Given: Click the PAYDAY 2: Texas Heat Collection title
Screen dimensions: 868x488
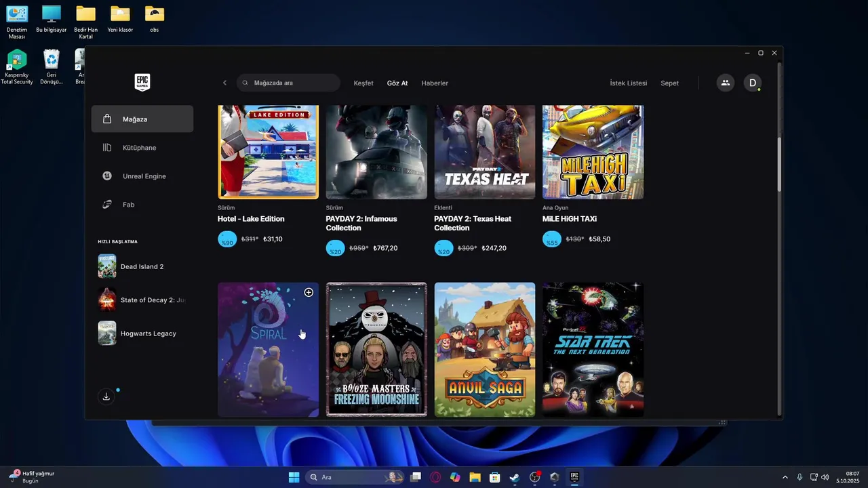Looking at the screenshot, I should point(473,223).
